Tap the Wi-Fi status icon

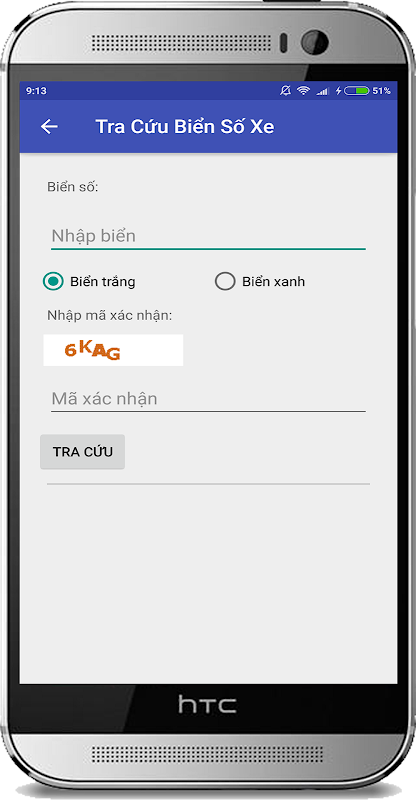[304, 91]
